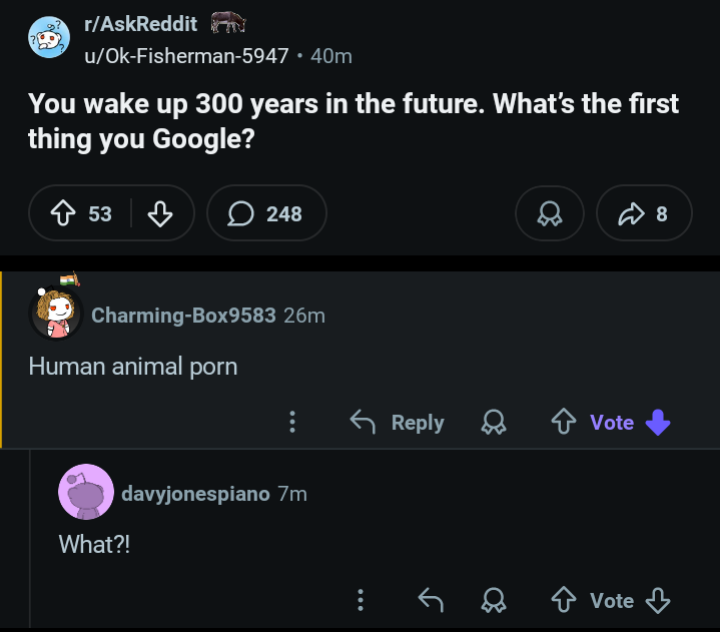
Task: Award Charming-Box9583's comment
Action: [x=493, y=422]
